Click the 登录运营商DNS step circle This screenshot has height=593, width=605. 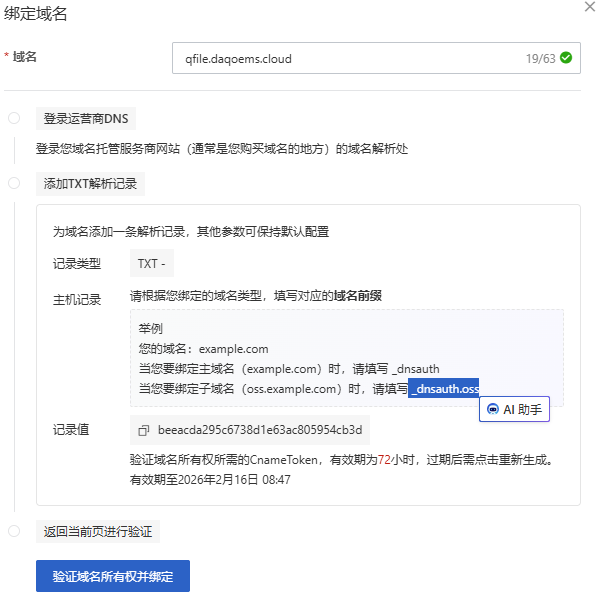tap(14, 118)
